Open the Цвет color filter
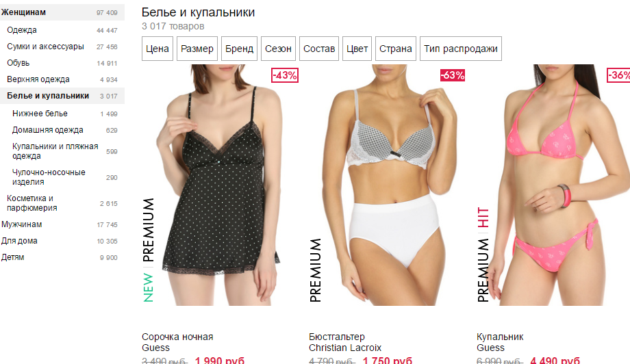The width and height of the screenshot is (630, 364). click(x=357, y=49)
